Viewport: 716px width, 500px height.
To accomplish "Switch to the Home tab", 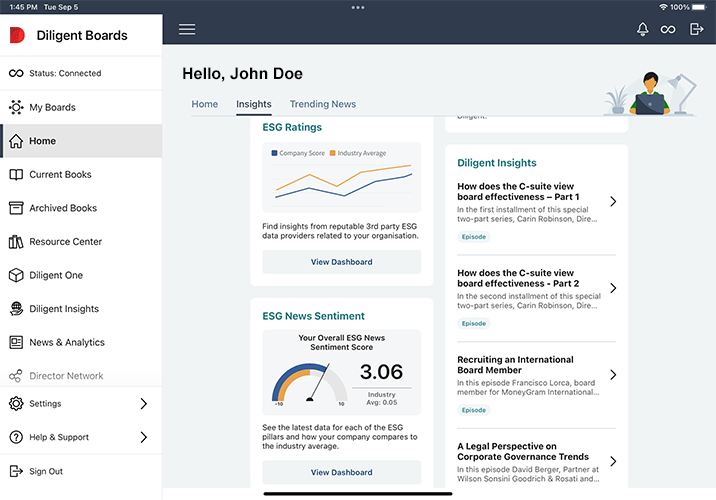I will (x=204, y=104).
